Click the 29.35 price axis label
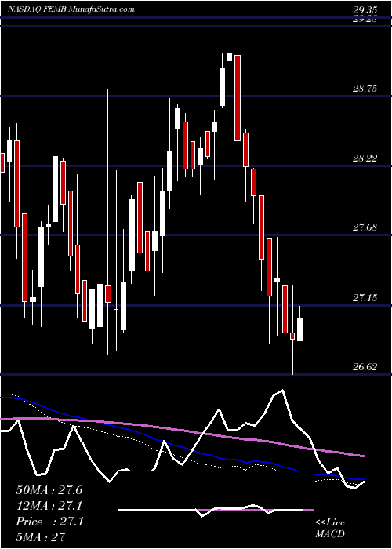The image size is (392, 549). [x=365, y=10]
